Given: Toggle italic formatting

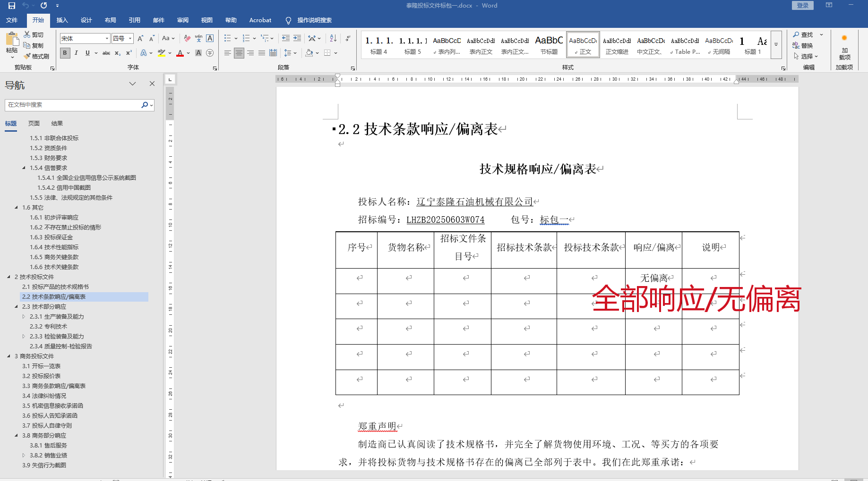Looking at the screenshot, I should [x=76, y=53].
